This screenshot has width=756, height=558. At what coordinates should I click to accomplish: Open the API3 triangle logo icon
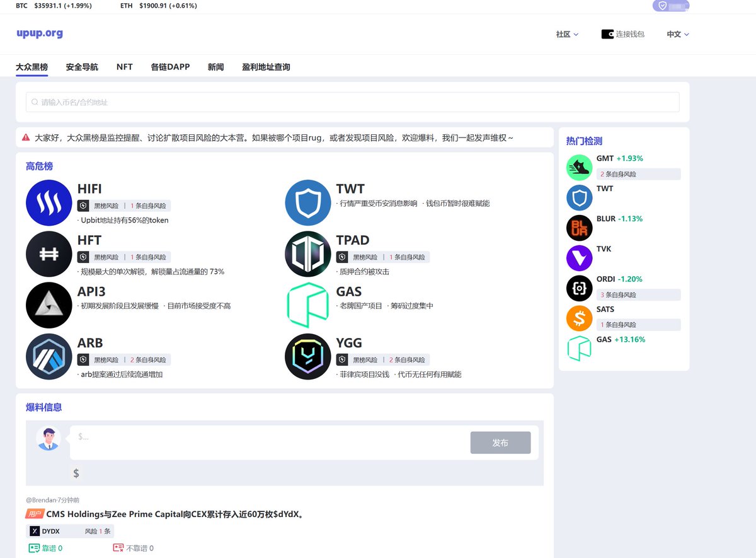pyautogui.click(x=49, y=305)
